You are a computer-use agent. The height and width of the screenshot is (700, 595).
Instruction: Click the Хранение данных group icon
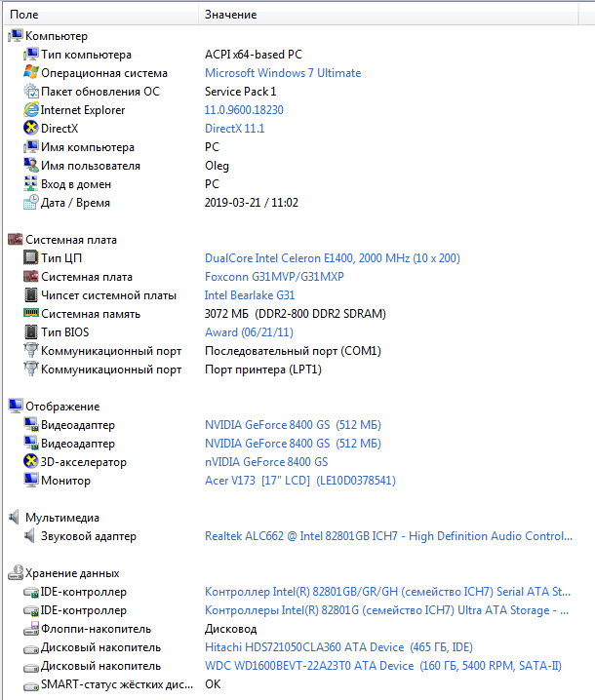[16, 572]
